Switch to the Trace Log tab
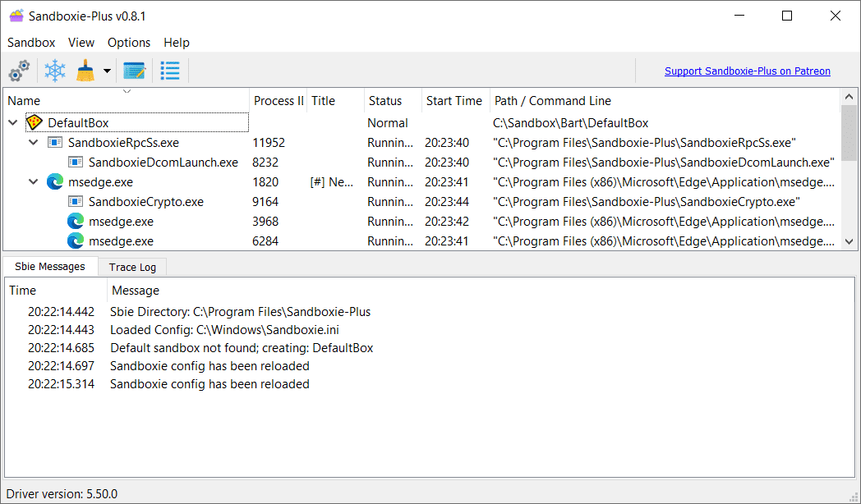The image size is (861, 504). pos(132,267)
